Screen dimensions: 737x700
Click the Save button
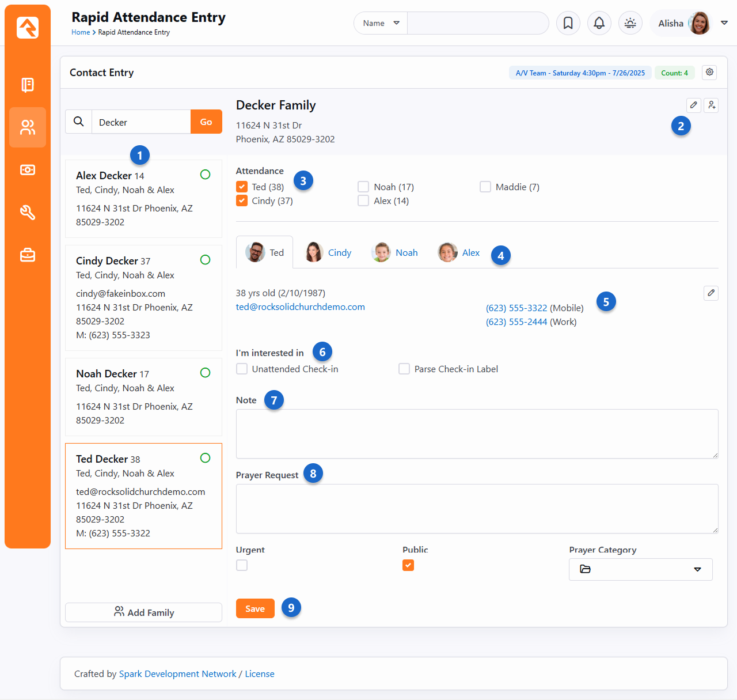(255, 608)
